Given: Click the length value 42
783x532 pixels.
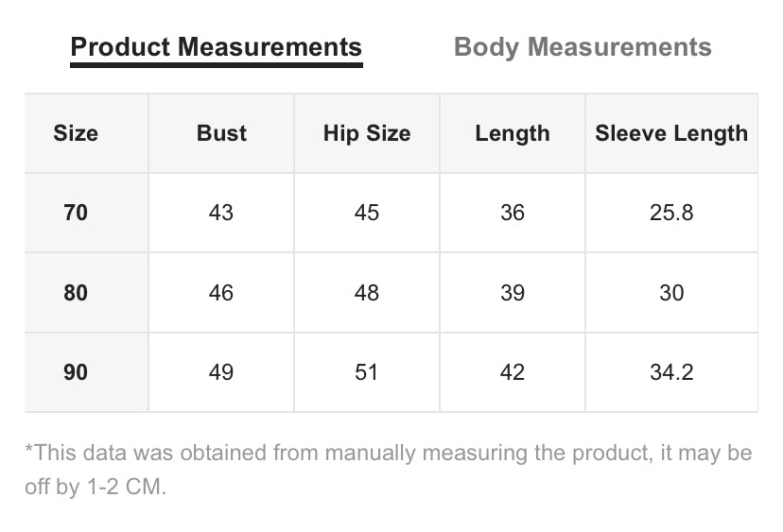Looking at the screenshot, I should tap(513, 372).
